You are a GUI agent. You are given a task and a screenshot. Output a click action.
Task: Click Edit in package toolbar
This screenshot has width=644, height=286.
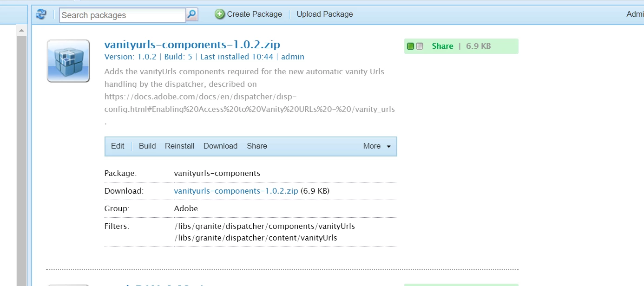point(118,146)
